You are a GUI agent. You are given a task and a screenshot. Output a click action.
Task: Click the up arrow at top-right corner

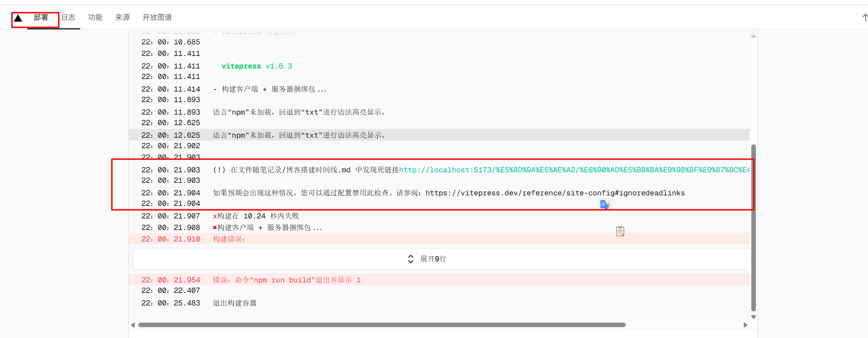pyautogui.click(x=865, y=17)
